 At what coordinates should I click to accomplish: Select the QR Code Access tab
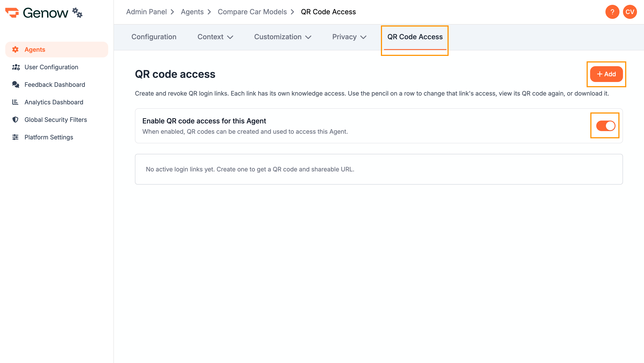coord(415,37)
